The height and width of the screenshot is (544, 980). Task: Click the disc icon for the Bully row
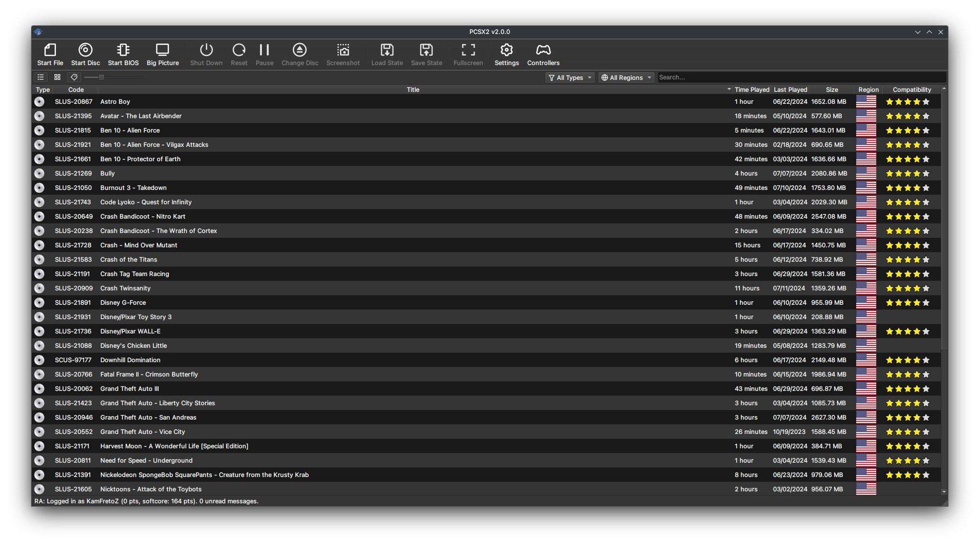click(39, 173)
